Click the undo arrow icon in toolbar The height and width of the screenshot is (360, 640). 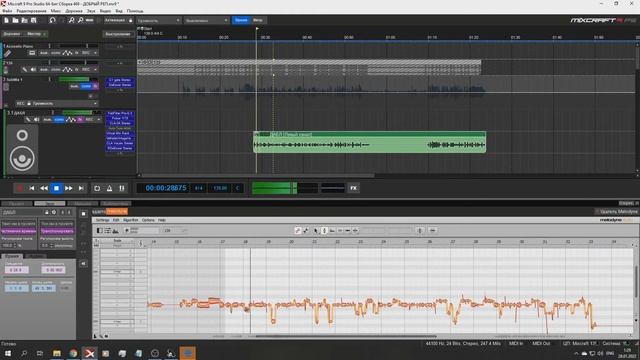[52, 20]
